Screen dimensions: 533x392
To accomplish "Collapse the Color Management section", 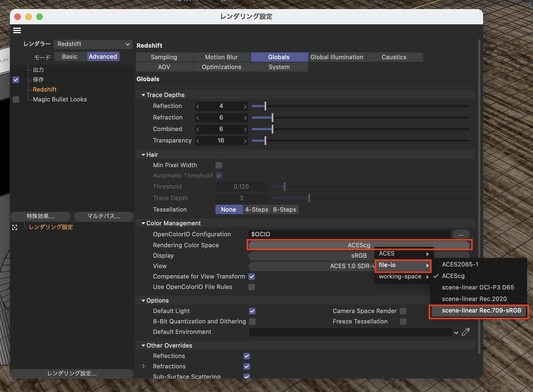I will (x=143, y=223).
